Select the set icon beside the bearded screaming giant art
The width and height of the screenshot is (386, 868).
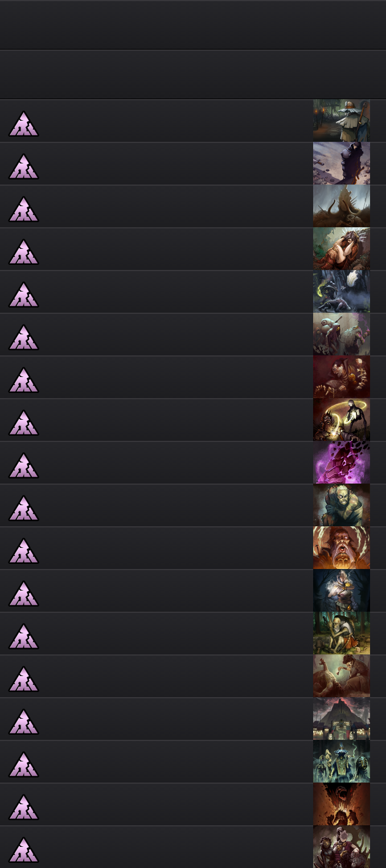tap(23, 551)
